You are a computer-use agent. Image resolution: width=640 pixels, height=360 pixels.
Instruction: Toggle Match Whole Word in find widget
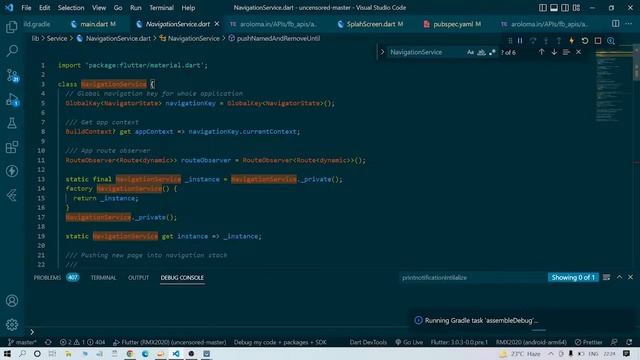[481, 52]
